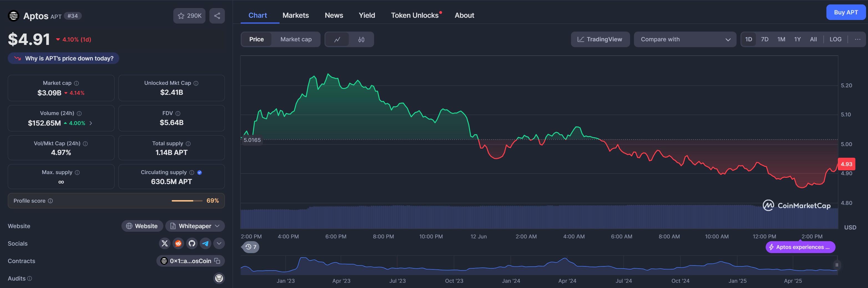Open the Reddit social link

click(x=178, y=244)
